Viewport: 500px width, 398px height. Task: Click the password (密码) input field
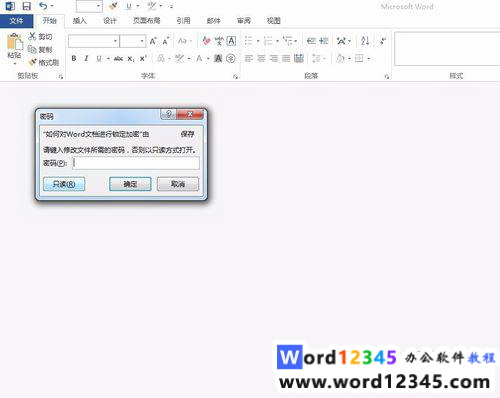coord(136,163)
